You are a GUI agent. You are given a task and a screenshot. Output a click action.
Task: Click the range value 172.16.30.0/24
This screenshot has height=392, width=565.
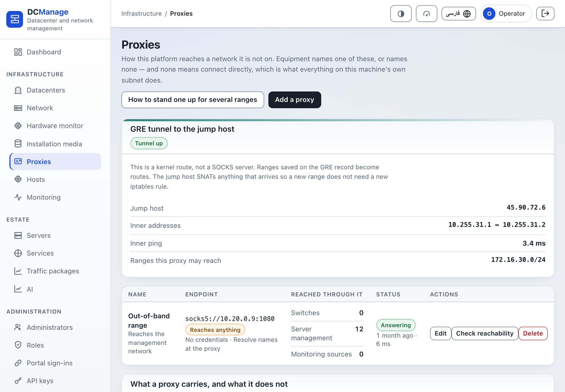[x=518, y=260]
